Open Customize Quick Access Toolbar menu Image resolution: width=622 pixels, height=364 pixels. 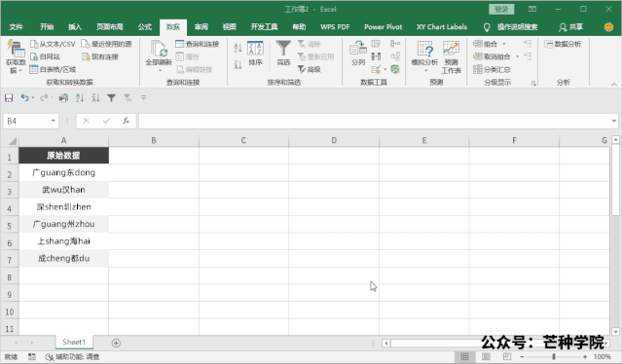pyautogui.click(x=144, y=97)
